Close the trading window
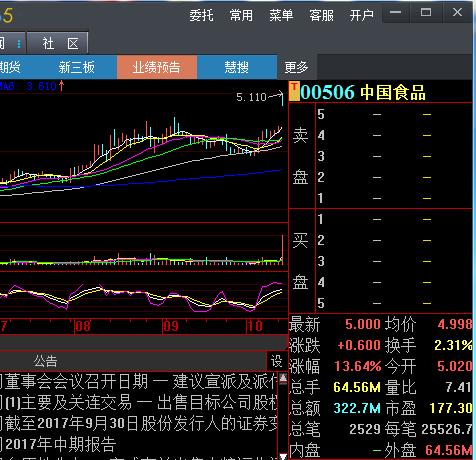 (x=457, y=12)
